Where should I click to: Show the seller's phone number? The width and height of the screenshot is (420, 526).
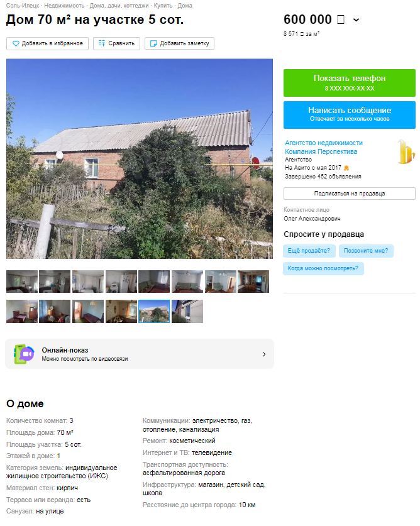349,83
